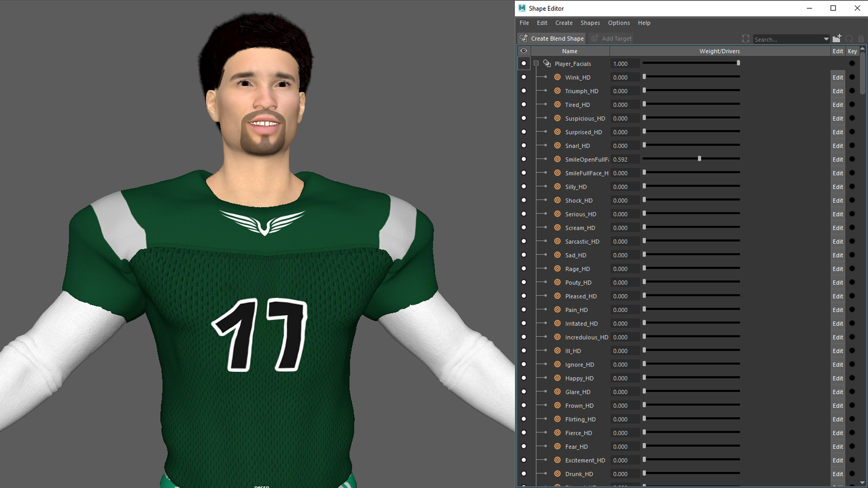This screenshot has height=488, width=868.
Task: Click the Create Blend Shape icon
Action: pyautogui.click(x=524, y=38)
